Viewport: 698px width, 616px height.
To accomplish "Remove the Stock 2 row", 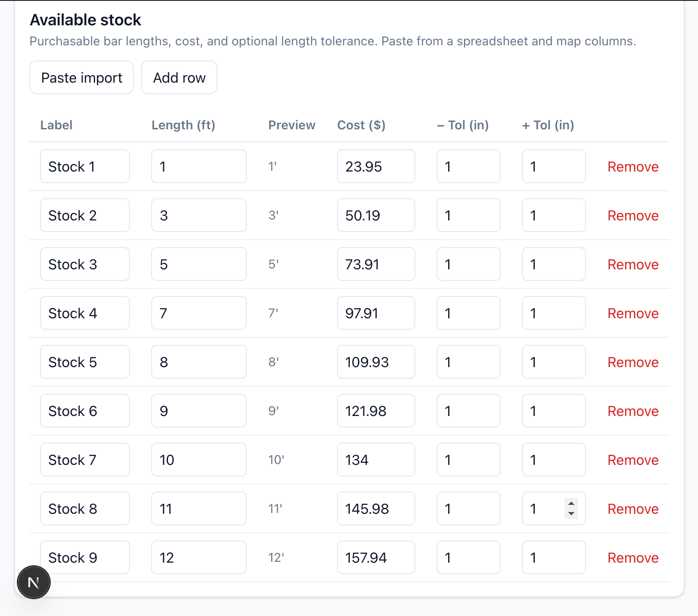I will [633, 216].
